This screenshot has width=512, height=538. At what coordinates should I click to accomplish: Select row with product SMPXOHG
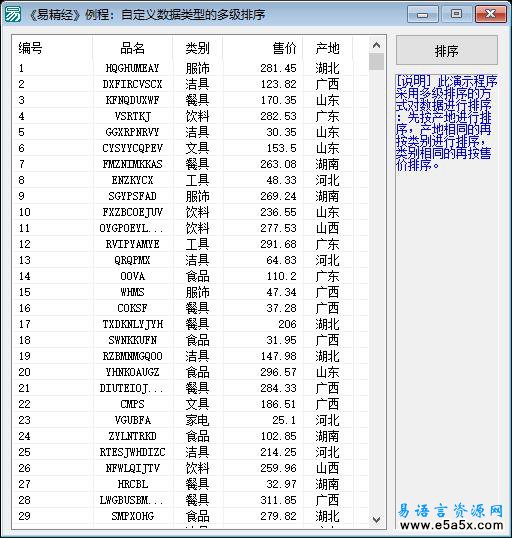point(191,516)
